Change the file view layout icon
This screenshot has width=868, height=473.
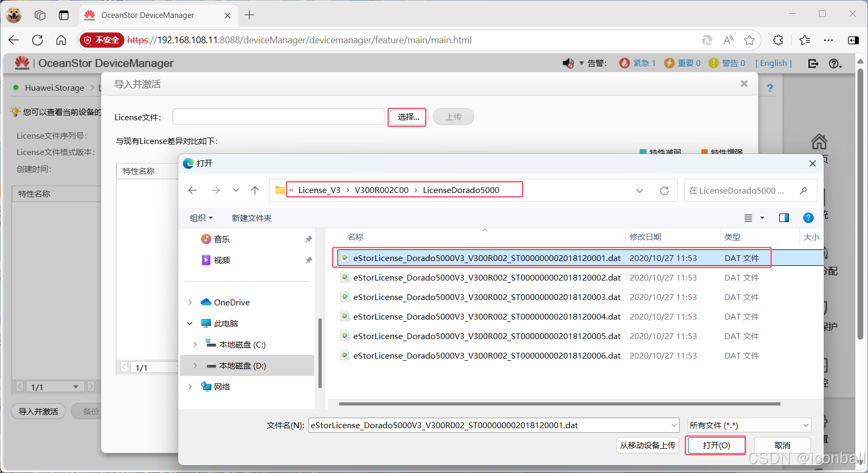click(x=748, y=218)
